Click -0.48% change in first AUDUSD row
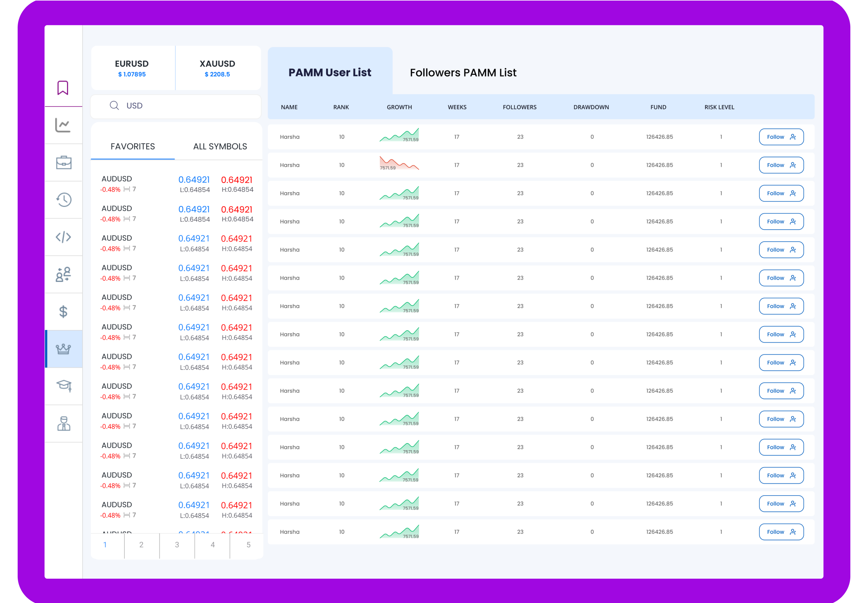Viewport: 868px width, 603px height. [x=110, y=190]
